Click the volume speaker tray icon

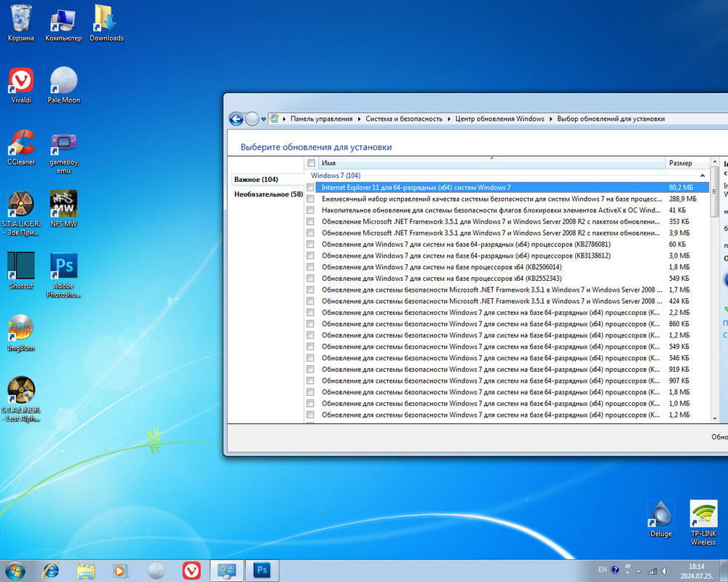pyautogui.click(x=666, y=571)
